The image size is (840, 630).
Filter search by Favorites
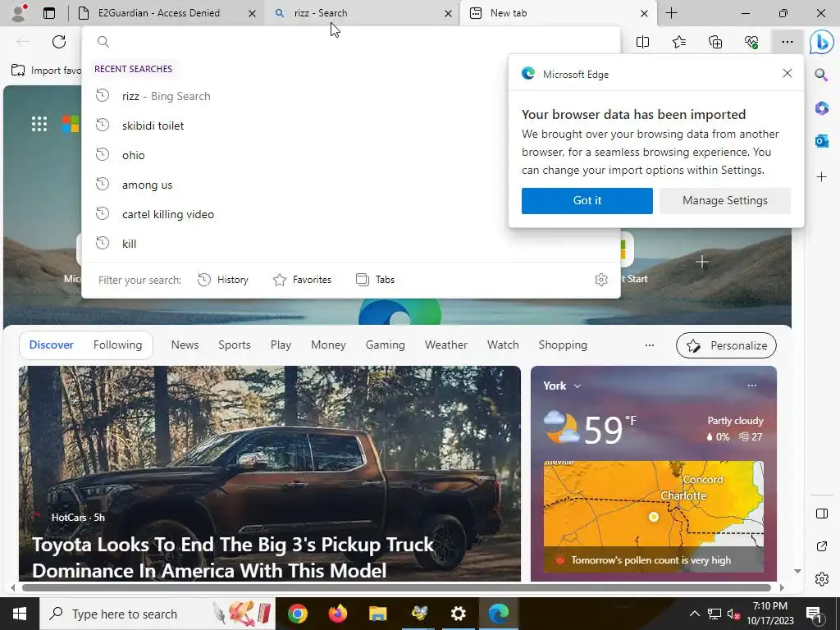tap(302, 280)
